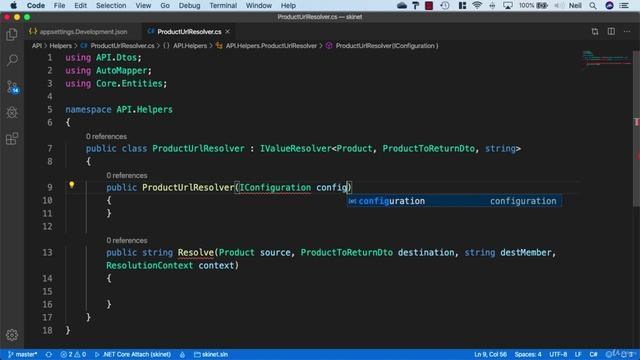Click the flame icon in status bar

[x=182, y=354]
